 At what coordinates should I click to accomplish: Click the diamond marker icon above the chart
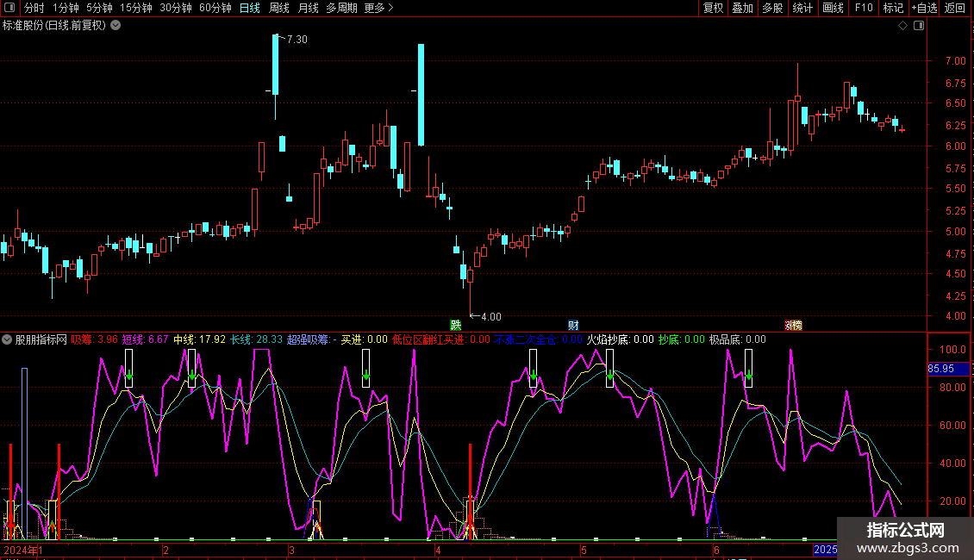(x=903, y=26)
